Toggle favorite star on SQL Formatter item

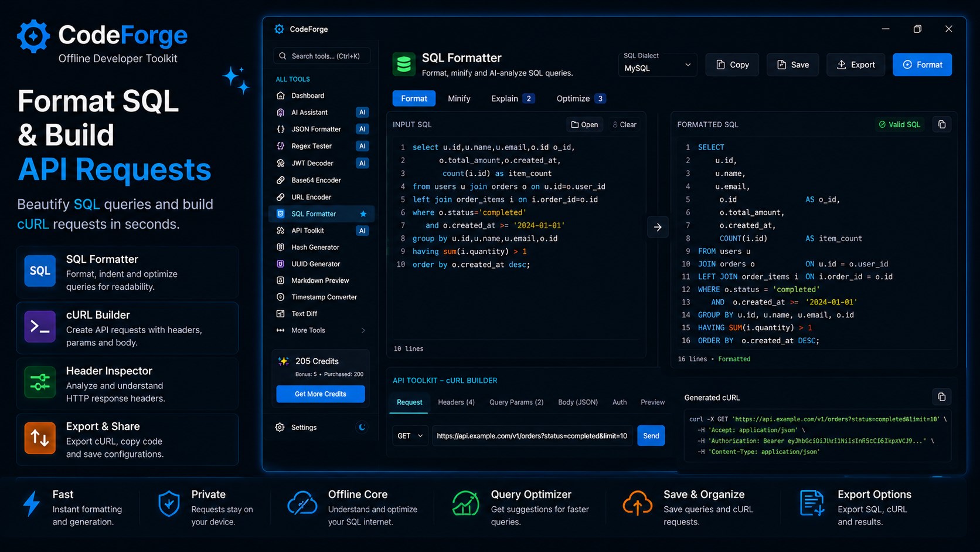tap(363, 214)
